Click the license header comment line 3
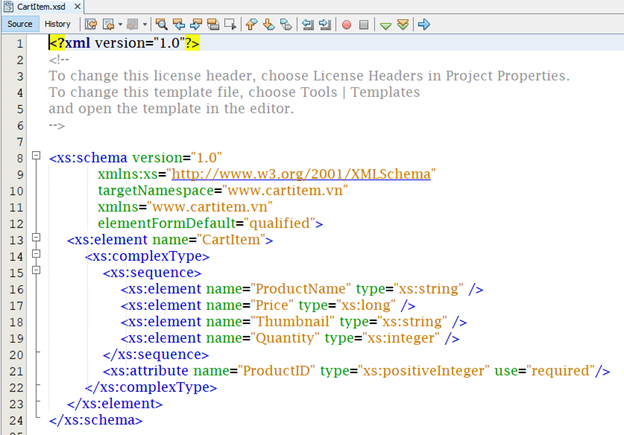This screenshot has height=435, width=624. [309, 76]
